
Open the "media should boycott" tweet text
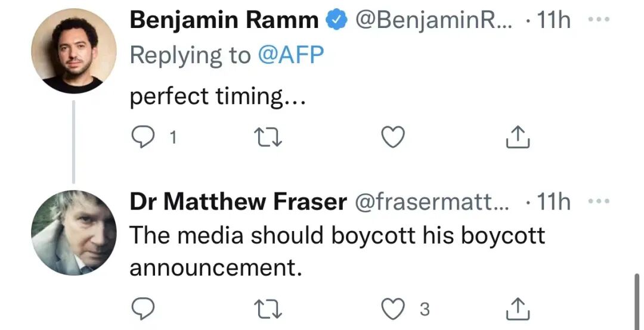337,250
